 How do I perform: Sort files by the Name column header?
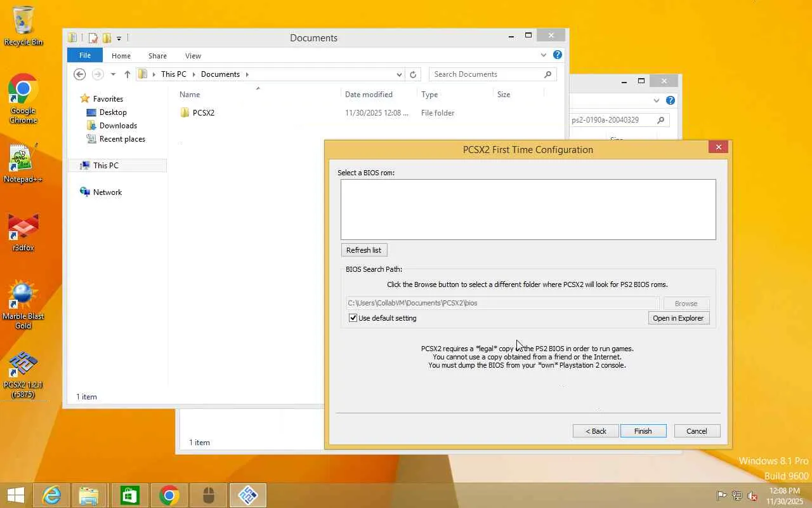click(x=190, y=95)
